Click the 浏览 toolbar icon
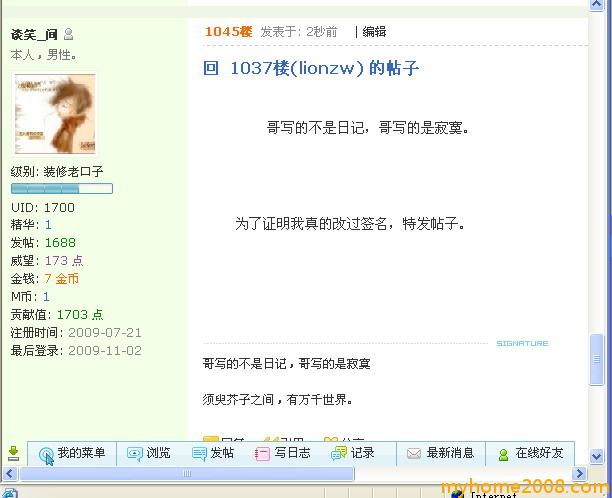612x498 pixels. coord(135,454)
